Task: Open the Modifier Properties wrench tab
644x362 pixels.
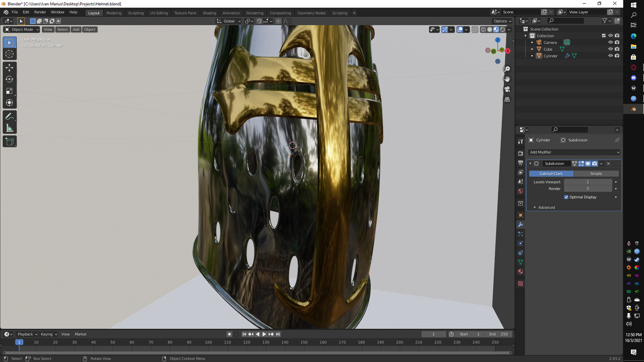Action: click(521, 224)
